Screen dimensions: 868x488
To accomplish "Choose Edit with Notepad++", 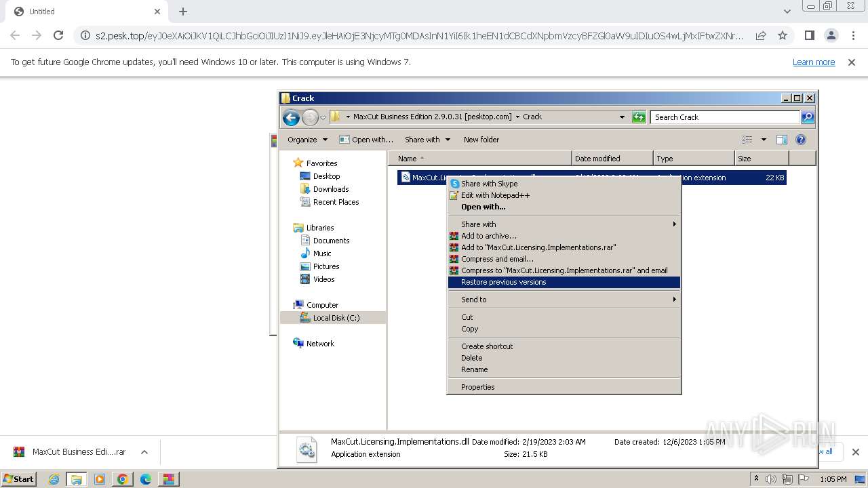I will (x=564, y=195).
